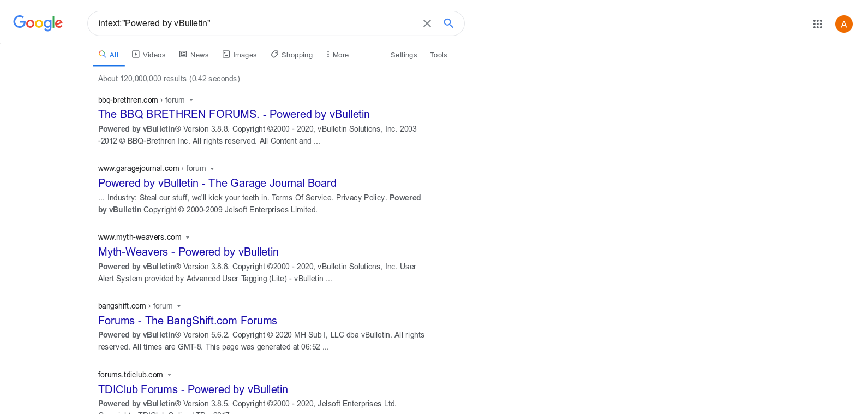
Task: Click the Shopping tab tag icon
Action: click(274, 55)
